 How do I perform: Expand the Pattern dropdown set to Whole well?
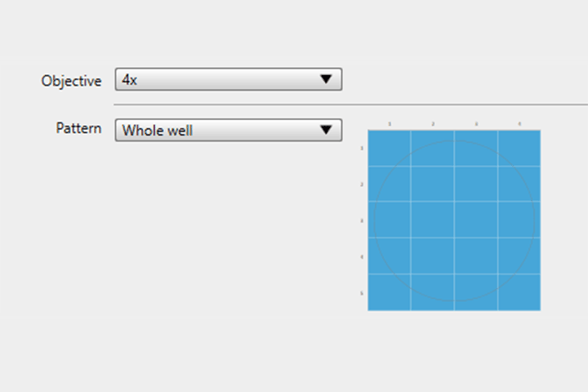tap(228, 130)
